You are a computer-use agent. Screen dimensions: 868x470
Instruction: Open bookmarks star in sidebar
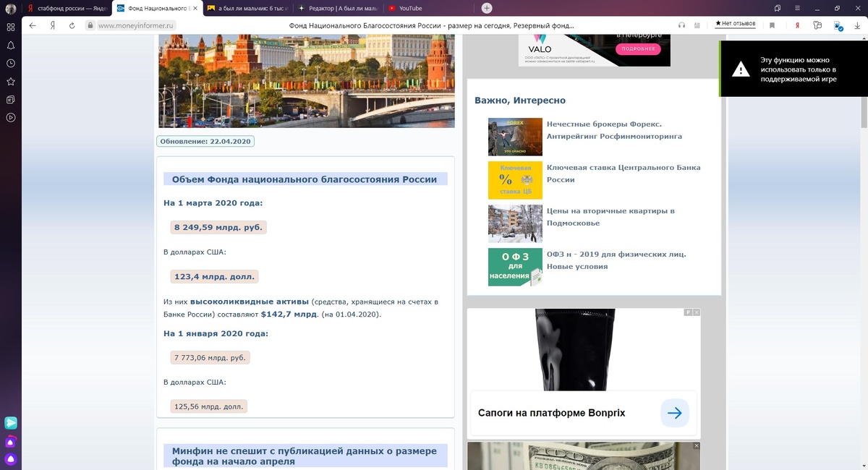click(x=11, y=81)
